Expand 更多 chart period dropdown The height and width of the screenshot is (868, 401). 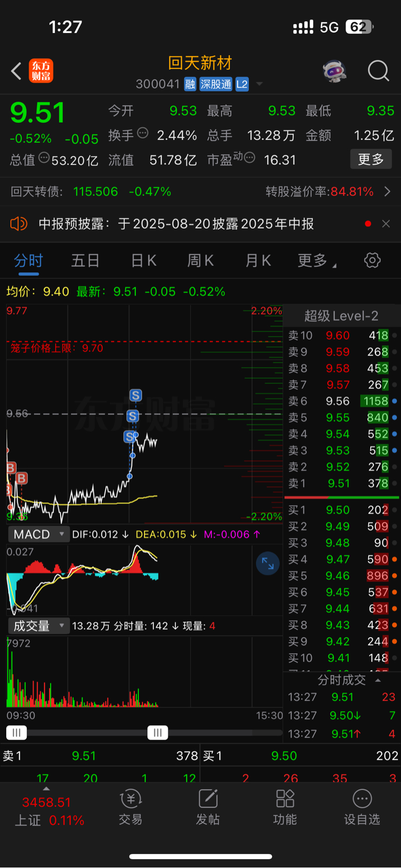point(317,260)
